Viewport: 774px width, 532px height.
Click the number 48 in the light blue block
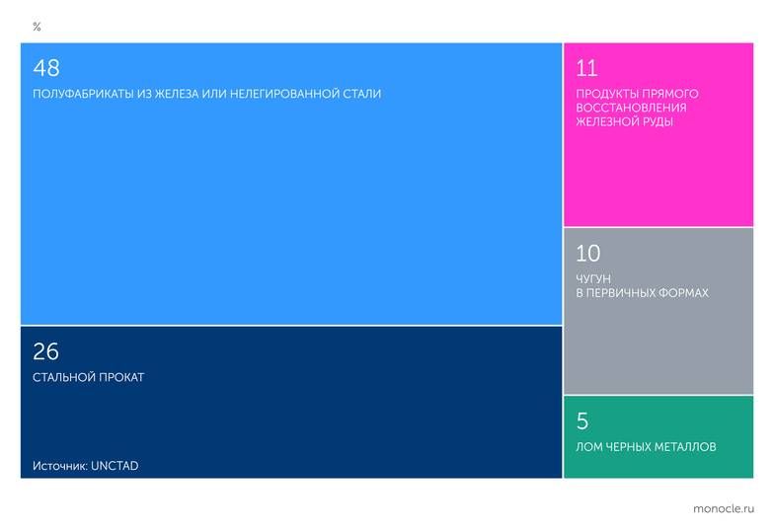click(x=46, y=68)
